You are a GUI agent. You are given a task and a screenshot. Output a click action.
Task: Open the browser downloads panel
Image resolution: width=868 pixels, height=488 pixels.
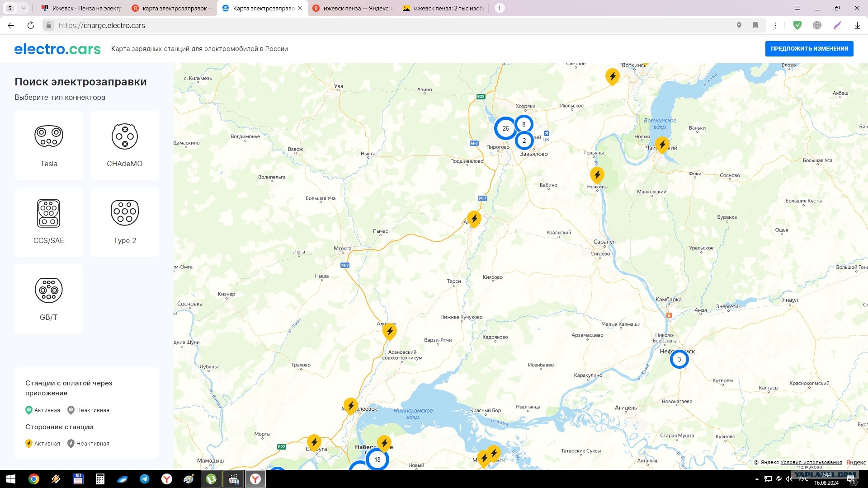(x=857, y=25)
